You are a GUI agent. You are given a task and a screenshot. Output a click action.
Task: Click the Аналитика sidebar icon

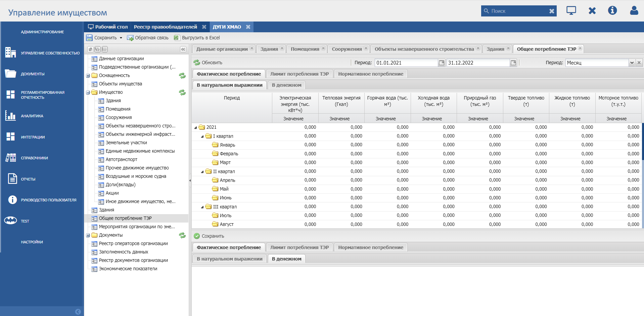10,116
